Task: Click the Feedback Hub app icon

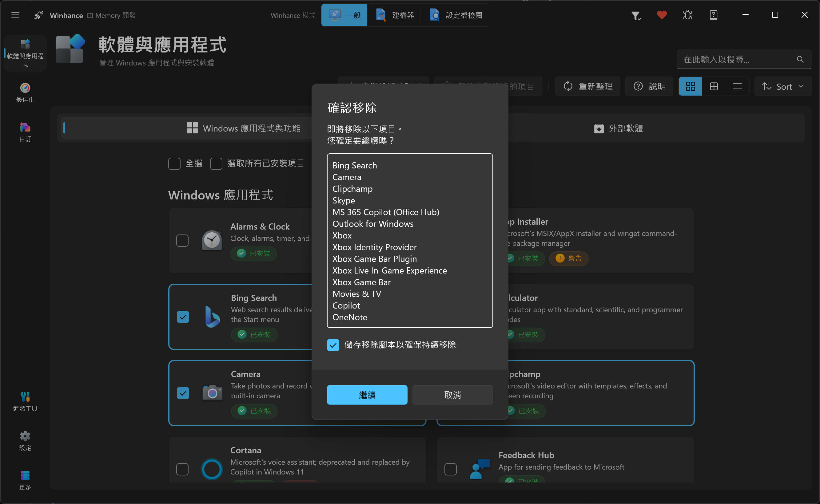Action: coord(480,469)
